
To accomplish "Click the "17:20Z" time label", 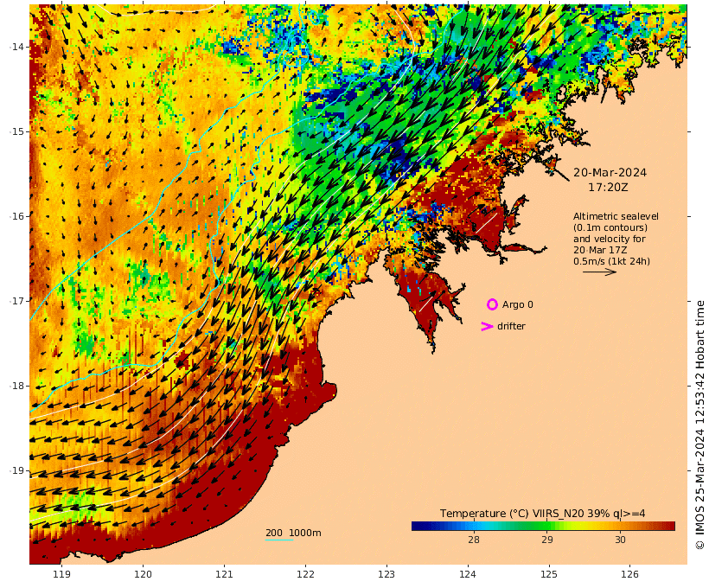I will pos(608,188).
